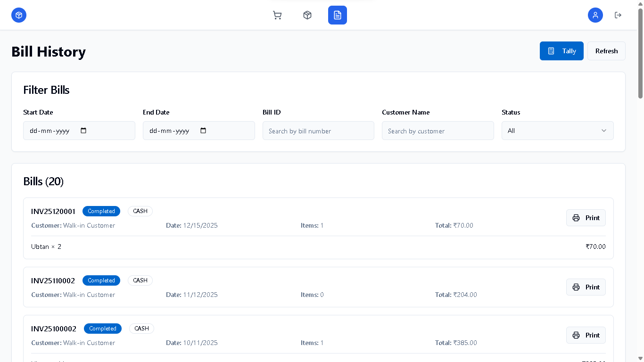Select the inventory box icon in navbar
This screenshot has height=362, width=644.
tap(307, 15)
